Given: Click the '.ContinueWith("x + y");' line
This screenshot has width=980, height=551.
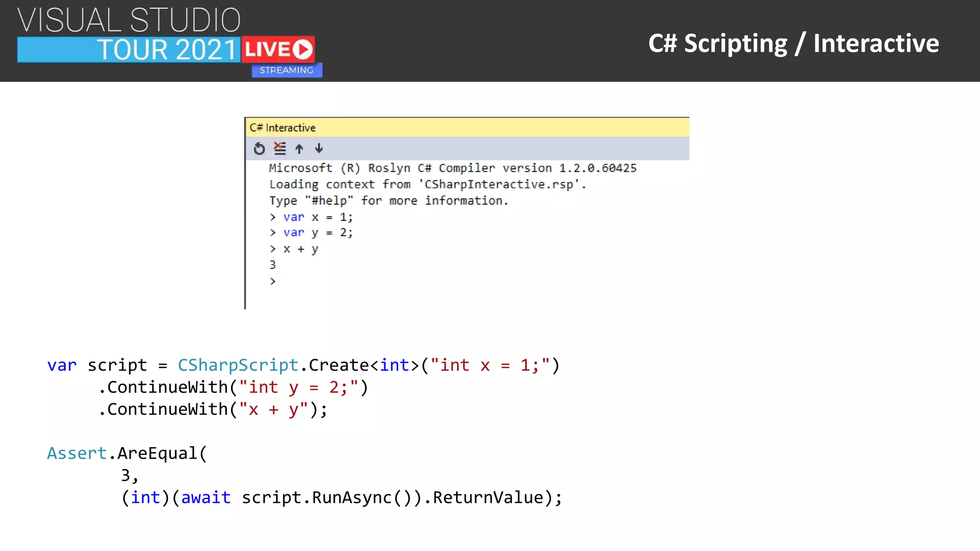Looking at the screenshot, I should pos(213,409).
